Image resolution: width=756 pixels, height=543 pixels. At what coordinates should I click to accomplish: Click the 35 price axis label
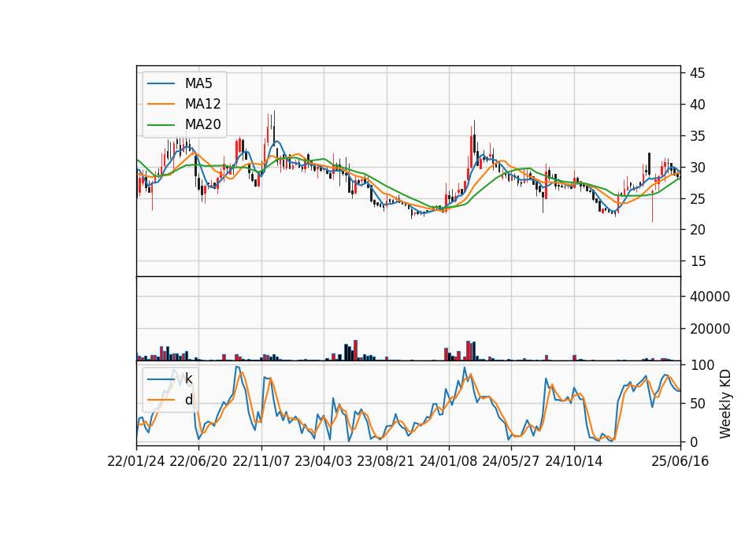(x=697, y=136)
